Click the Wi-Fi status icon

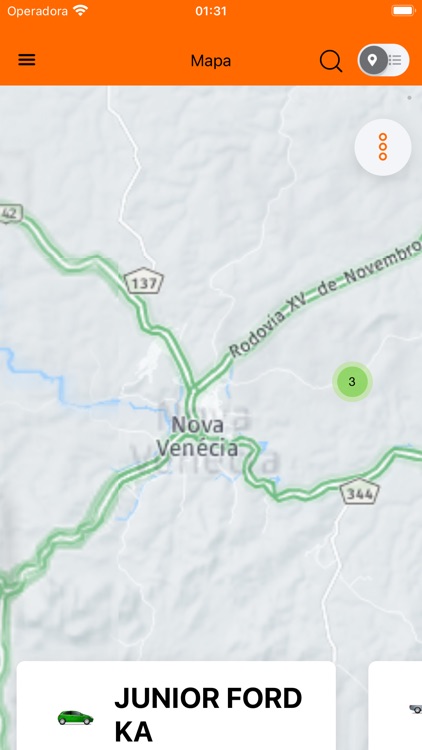pyautogui.click(x=81, y=11)
